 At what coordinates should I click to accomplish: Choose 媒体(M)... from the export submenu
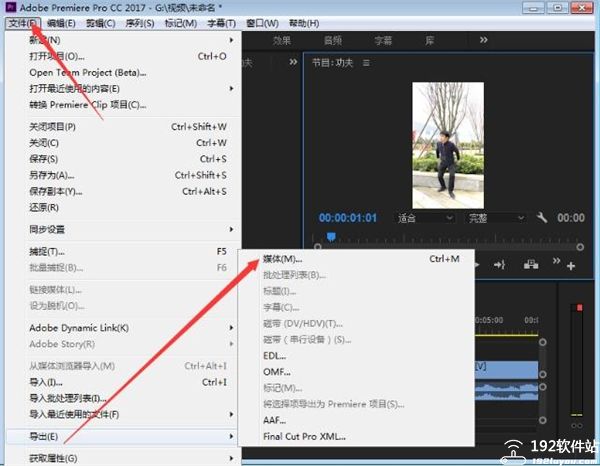click(x=282, y=259)
